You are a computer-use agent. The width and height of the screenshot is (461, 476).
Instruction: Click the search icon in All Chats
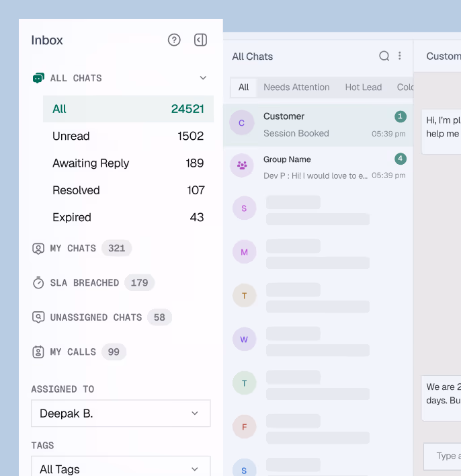(x=384, y=56)
